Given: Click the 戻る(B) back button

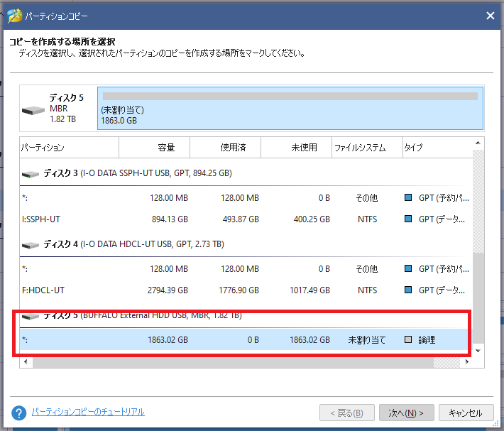Looking at the screenshot, I should coord(347,413).
